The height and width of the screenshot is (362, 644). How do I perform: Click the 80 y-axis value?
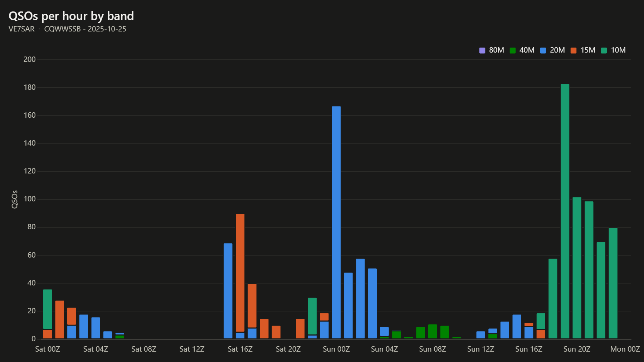click(31, 227)
